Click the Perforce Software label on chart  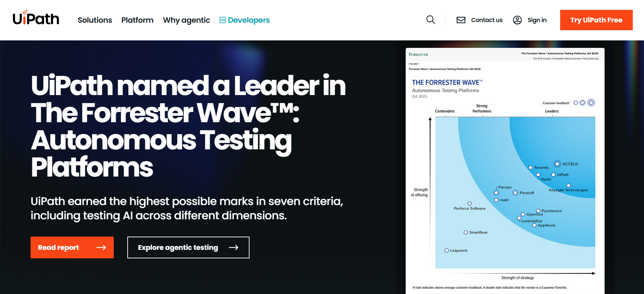point(470,208)
